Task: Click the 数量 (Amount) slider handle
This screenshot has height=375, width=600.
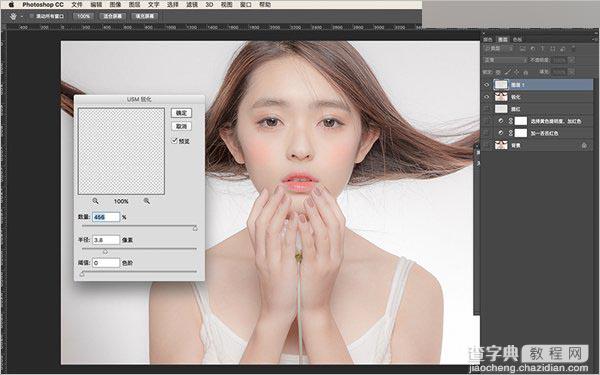Action: tap(195, 228)
